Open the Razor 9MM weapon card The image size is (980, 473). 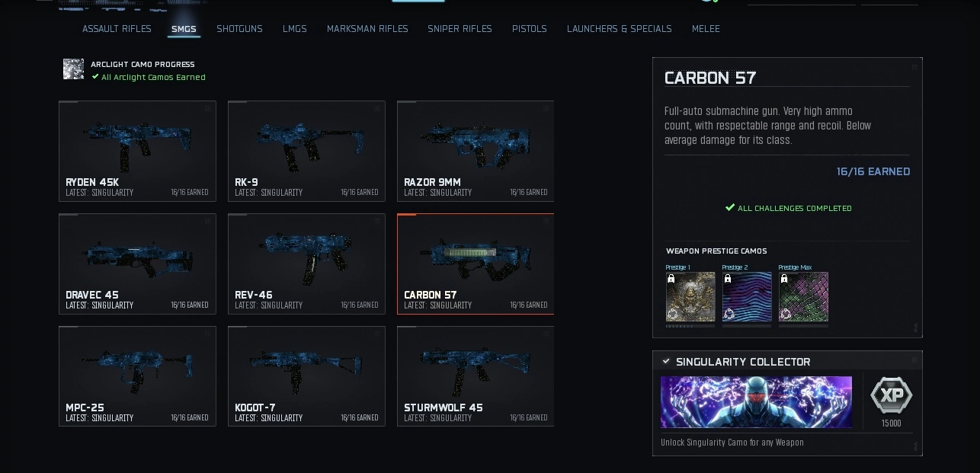[476, 152]
